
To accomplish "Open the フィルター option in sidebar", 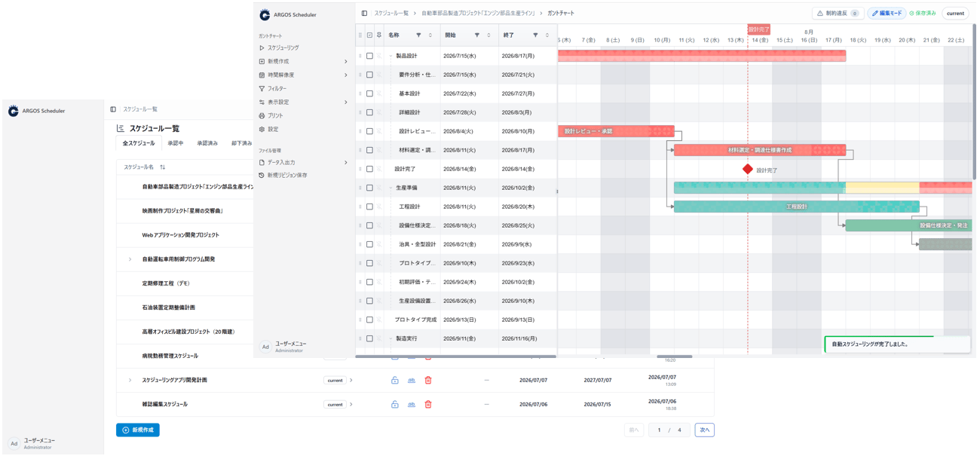I will coord(277,89).
